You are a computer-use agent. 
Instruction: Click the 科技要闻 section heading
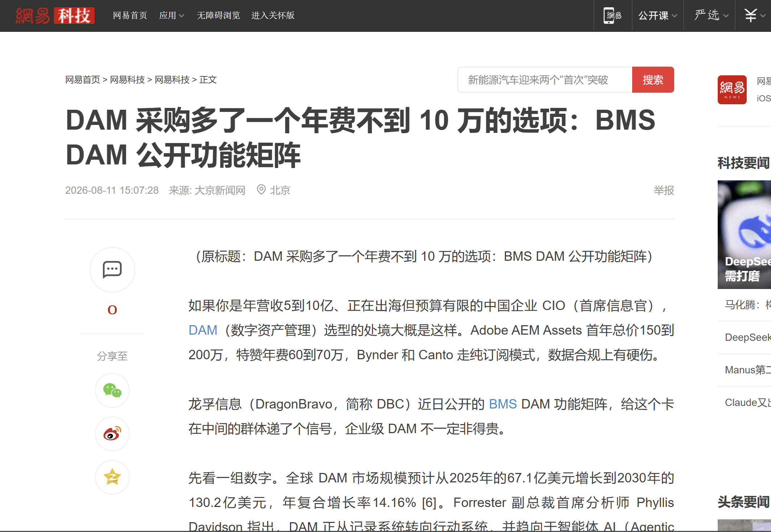pyautogui.click(x=744, y=163)
